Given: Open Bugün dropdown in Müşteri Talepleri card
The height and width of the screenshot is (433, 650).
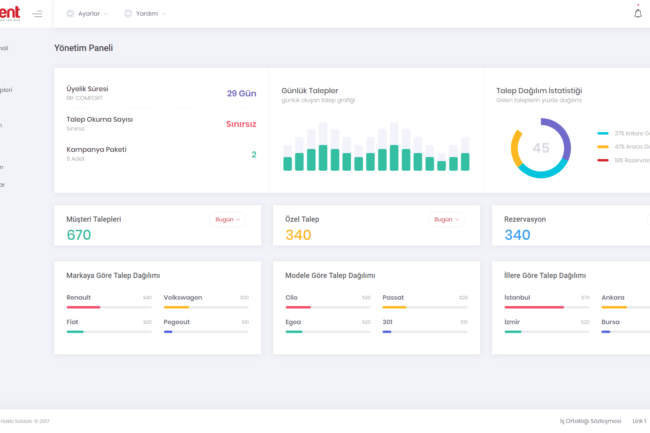Looking at the screenshot, I should coord(228,219).
